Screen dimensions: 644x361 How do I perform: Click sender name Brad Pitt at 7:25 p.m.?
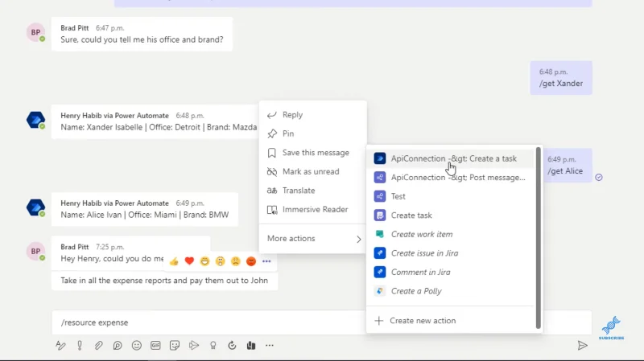[x=75, y=247]
